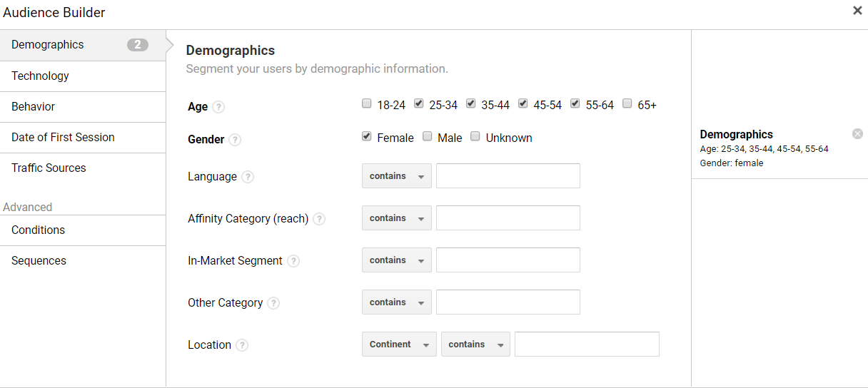868x388 pixels.
Task: Uncheck the 35-44 age checkbox
Action: coord(471,103)
